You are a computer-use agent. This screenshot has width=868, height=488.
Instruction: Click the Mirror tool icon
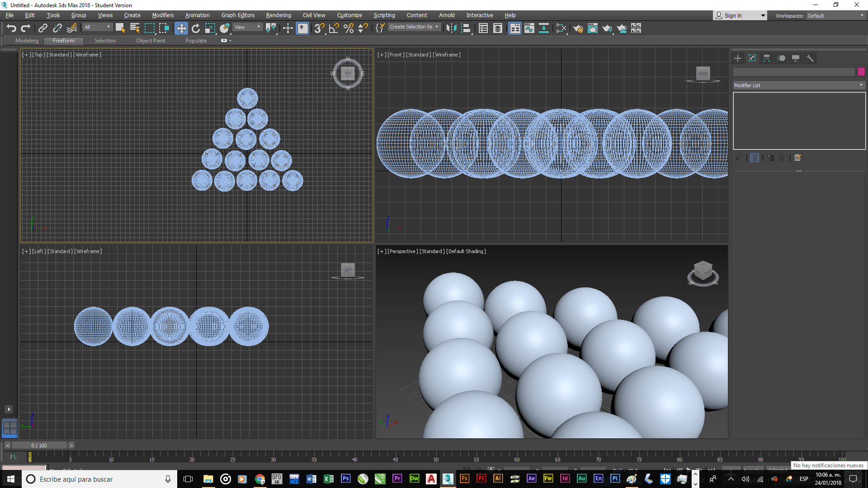pyautogui.click(x=451, y=28)
